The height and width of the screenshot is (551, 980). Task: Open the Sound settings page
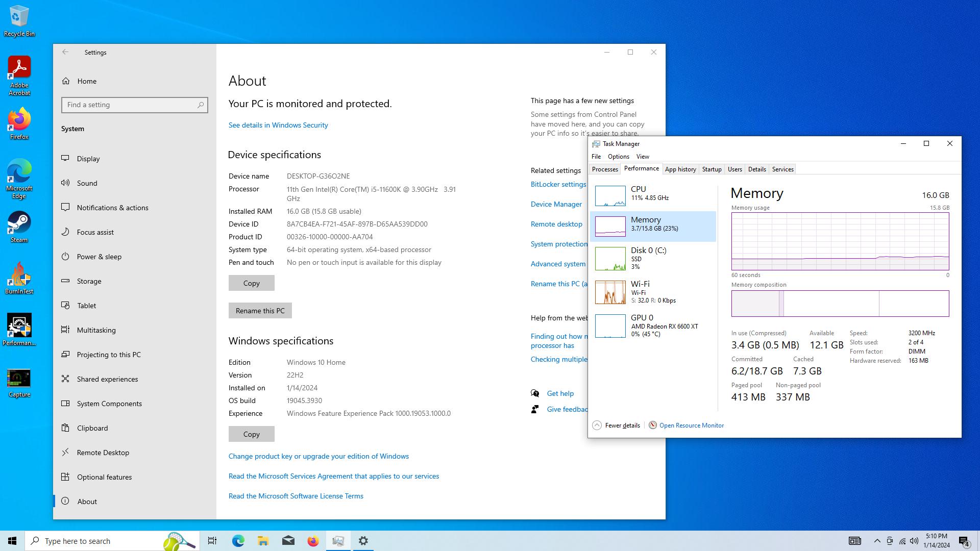point(135,183)
